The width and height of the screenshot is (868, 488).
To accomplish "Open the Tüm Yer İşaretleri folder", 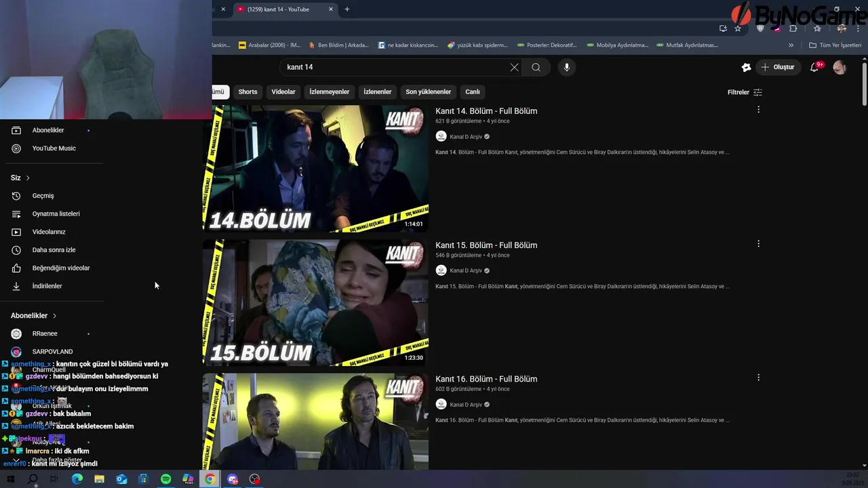I will (835, 45).
